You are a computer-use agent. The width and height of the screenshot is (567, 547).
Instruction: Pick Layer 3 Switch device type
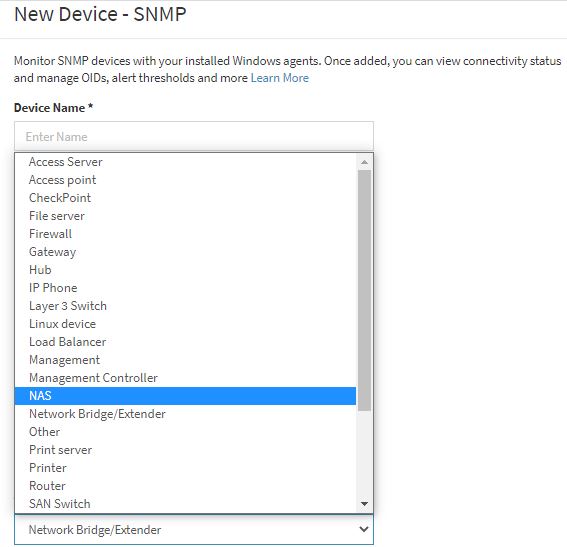pyautogui.click(x=186, y=306)
